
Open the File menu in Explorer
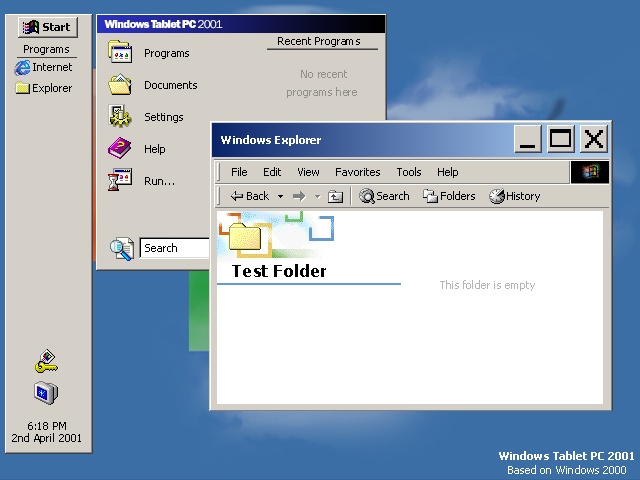(x=239, y=172)
